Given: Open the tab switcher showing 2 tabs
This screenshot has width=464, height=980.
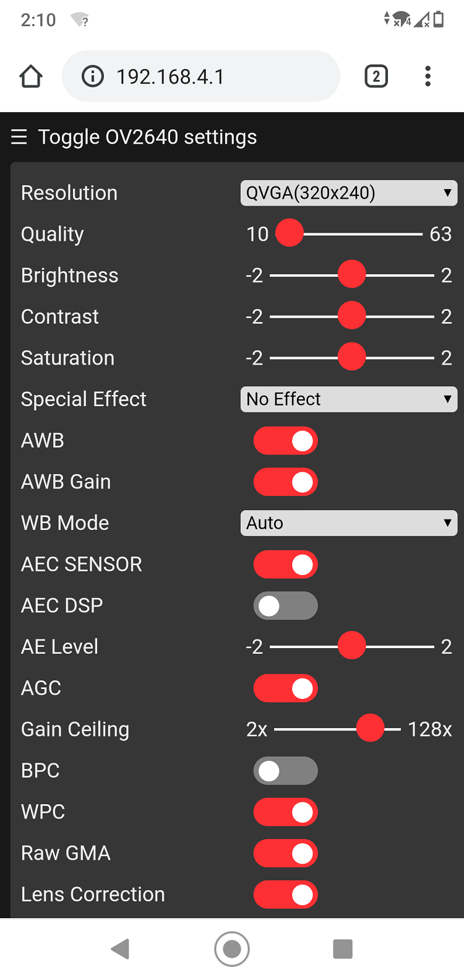Looking at the screenshot, I should (x=376, y=77).
